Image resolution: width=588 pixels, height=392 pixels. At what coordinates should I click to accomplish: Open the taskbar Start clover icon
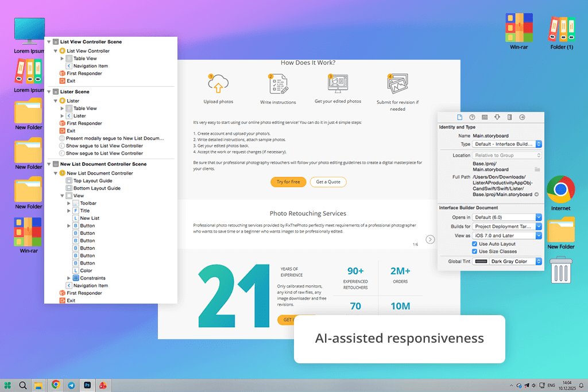7,385
